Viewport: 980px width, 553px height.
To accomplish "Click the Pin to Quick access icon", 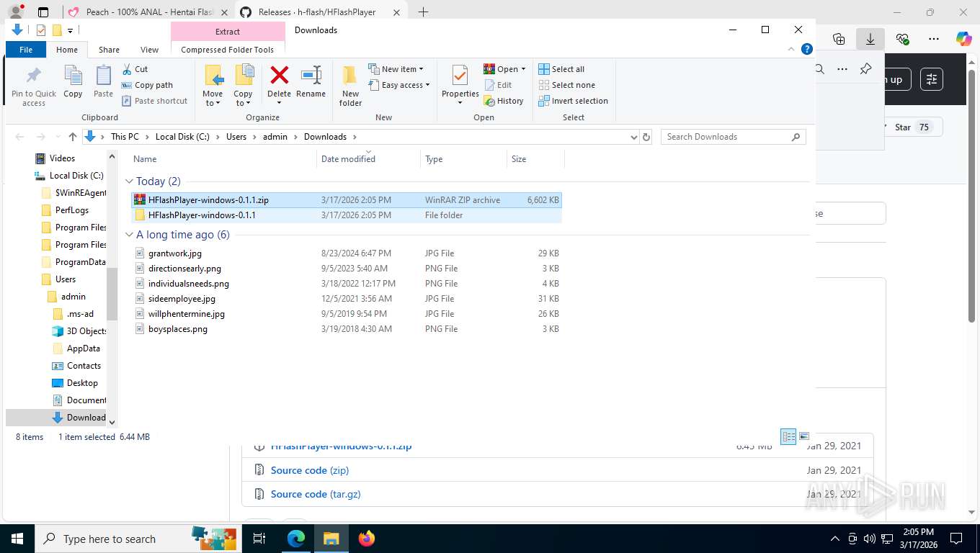I will [33, 76].
